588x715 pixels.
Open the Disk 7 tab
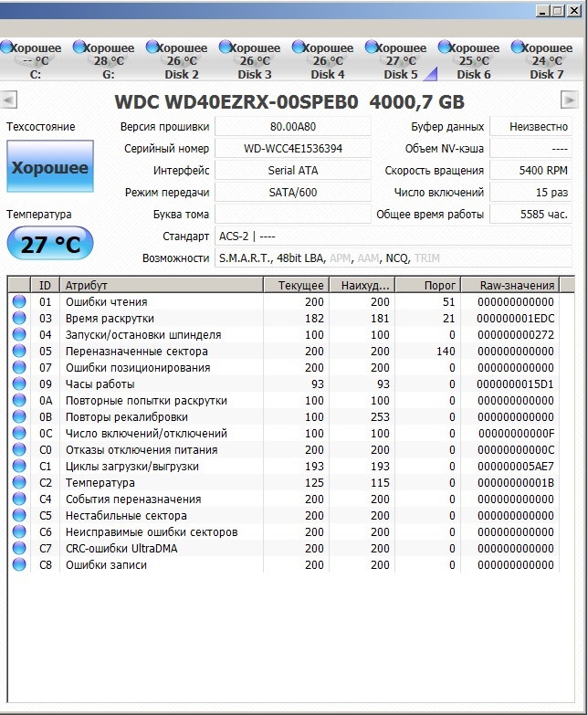pos(546,61)
